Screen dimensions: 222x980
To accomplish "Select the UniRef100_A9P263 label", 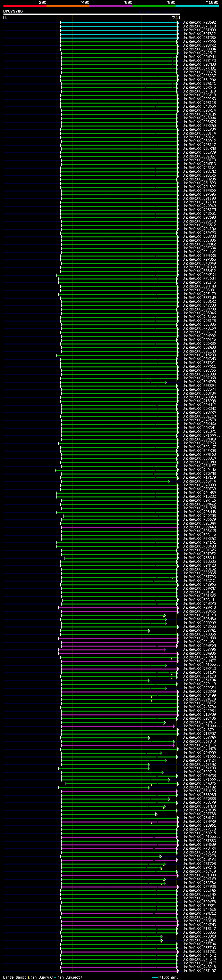I will [x=199, y=99].
